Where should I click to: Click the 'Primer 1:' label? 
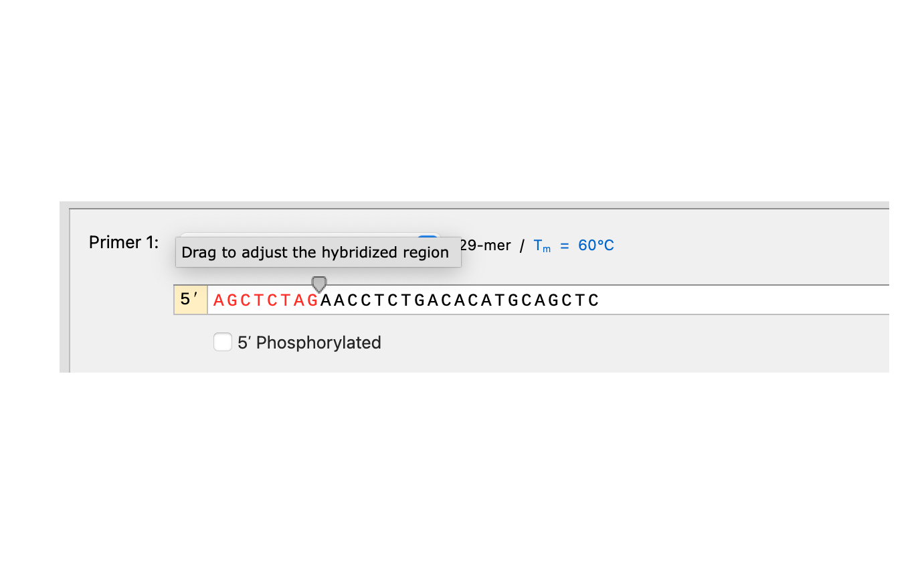click(x=124, y=242)
